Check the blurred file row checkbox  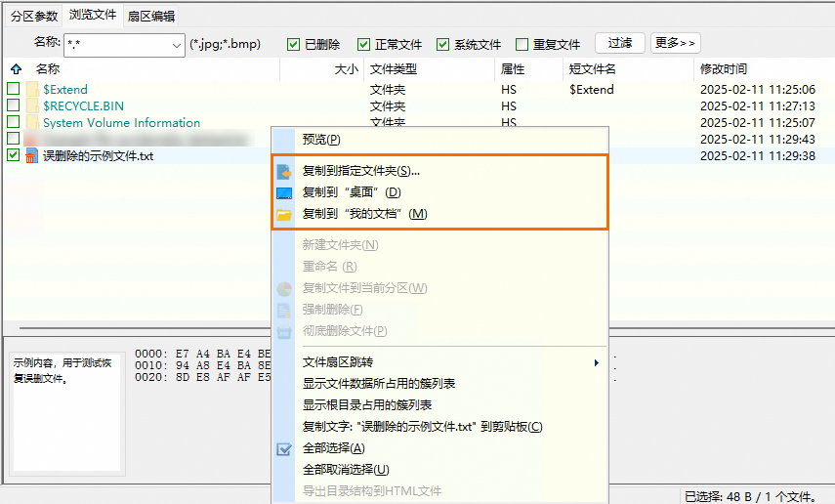(x=14, y=139)
